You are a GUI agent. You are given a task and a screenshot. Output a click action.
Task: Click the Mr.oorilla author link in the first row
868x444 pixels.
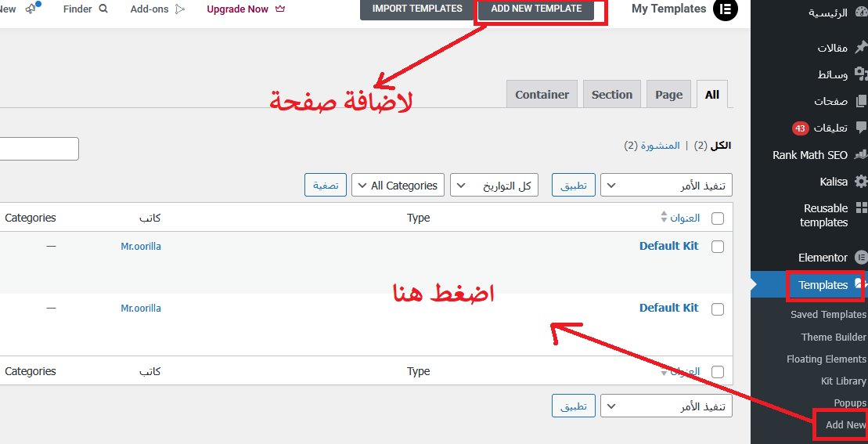141,247
